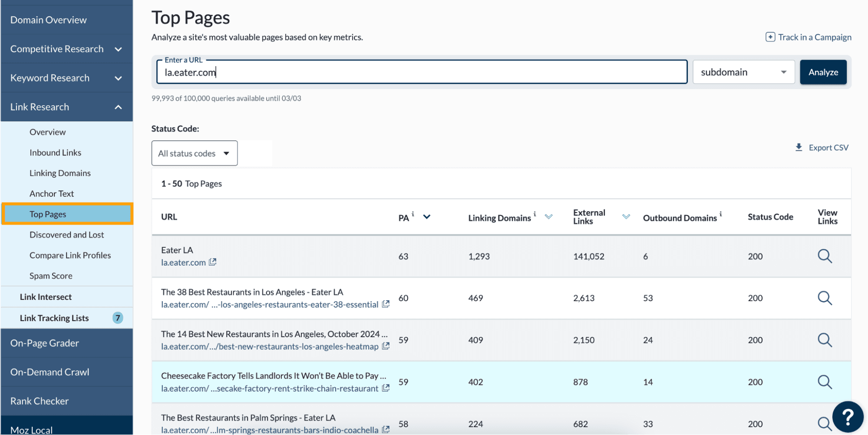This screenshot has width=868, height=435.
Task: View links for the Eater LA homepage
Action: 825,256
